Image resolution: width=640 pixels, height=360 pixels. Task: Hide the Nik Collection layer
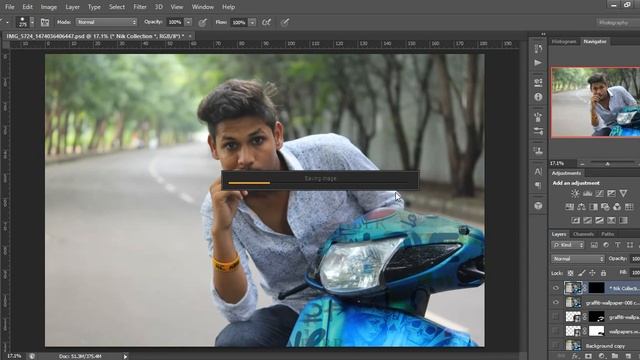tap(556, 288)
